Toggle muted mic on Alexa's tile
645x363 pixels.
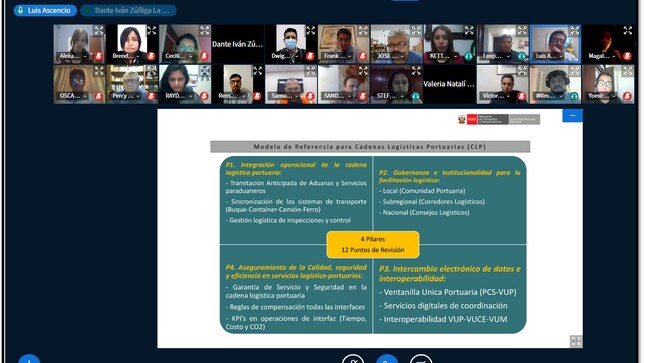point(98,56)
